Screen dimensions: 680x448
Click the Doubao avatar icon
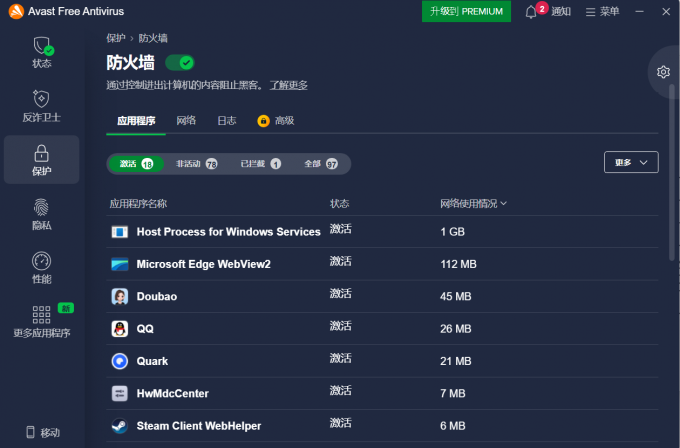point(120,296)
